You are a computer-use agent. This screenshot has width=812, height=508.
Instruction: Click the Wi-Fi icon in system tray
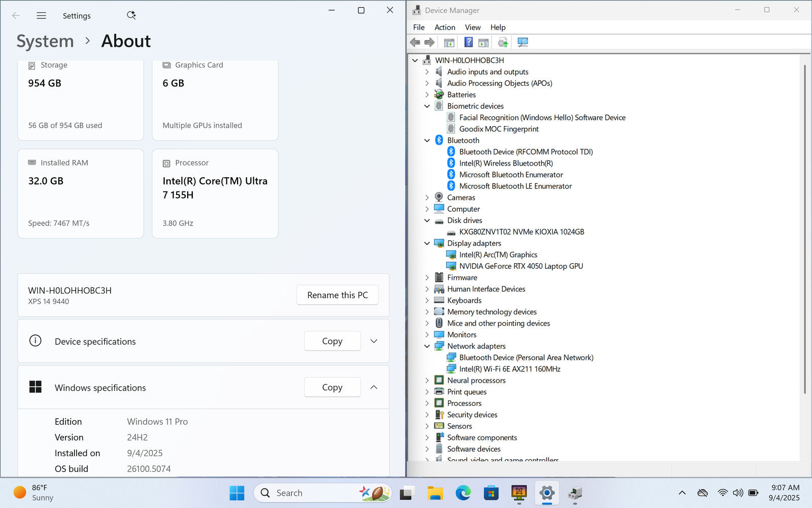point(723,493)
